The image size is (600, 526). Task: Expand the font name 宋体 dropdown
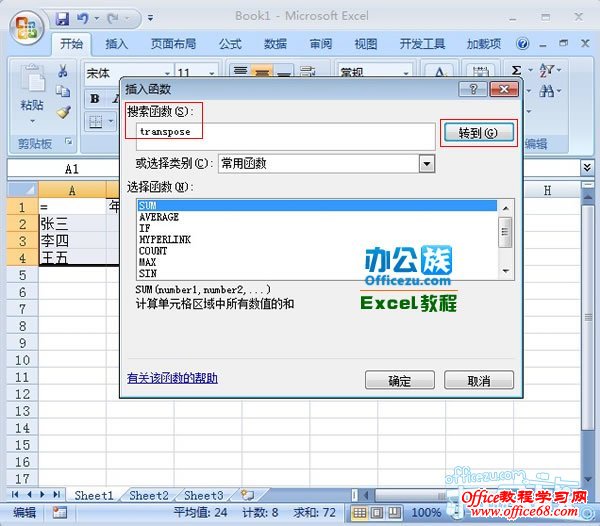point(167,73)
